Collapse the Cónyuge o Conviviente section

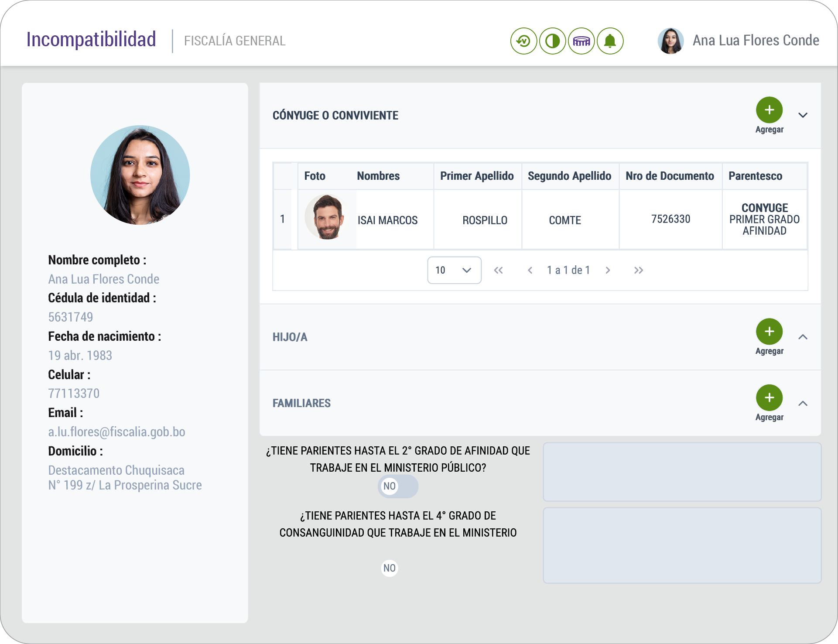(x=803, y=115)
